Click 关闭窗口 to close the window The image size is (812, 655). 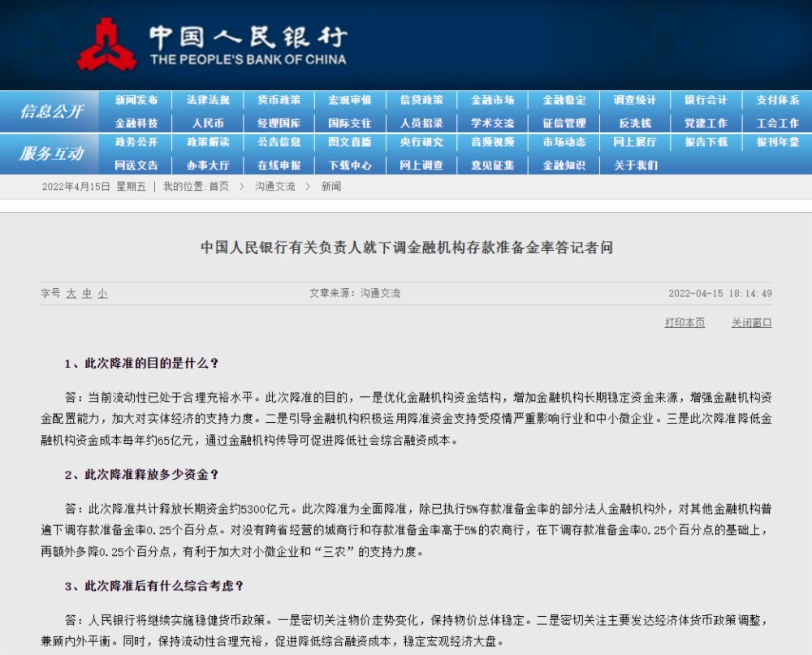tap(751, 323)
